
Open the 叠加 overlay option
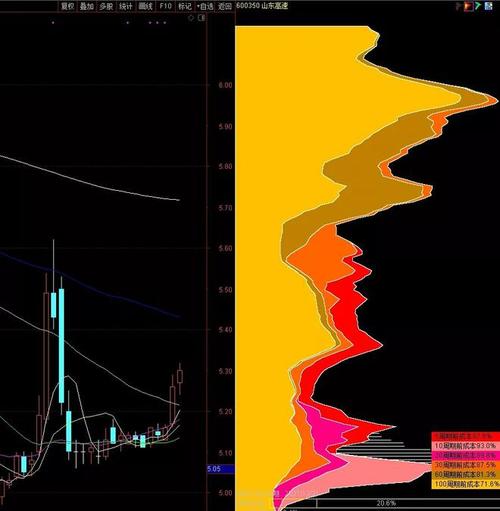tap(87, 6)
